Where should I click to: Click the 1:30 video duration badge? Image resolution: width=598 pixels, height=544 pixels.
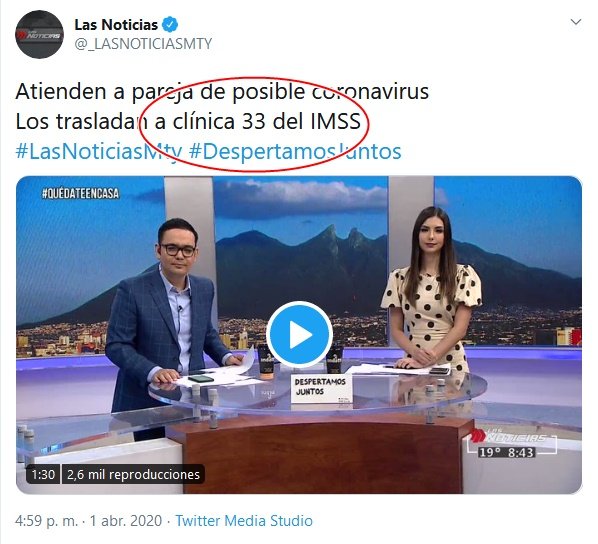pyautogui.click(x=43, y=474)
